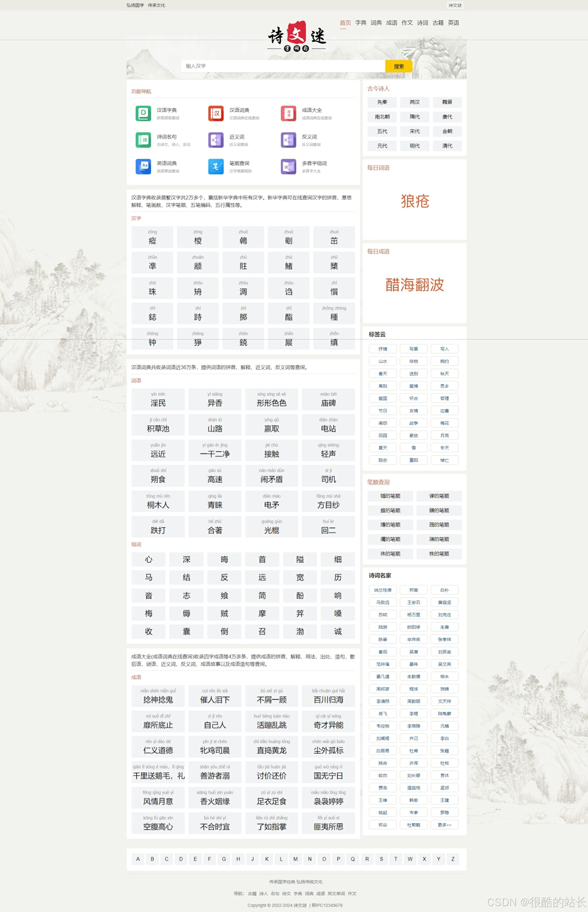Click the top-right 诗文迷 link
The image size is (588, 912).
(x=455, y=5)
